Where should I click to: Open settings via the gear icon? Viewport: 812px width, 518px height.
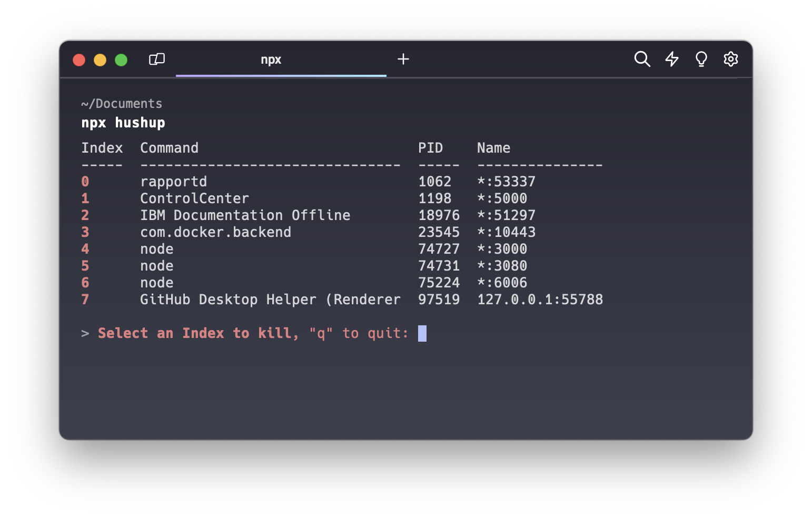pos(730,59)
